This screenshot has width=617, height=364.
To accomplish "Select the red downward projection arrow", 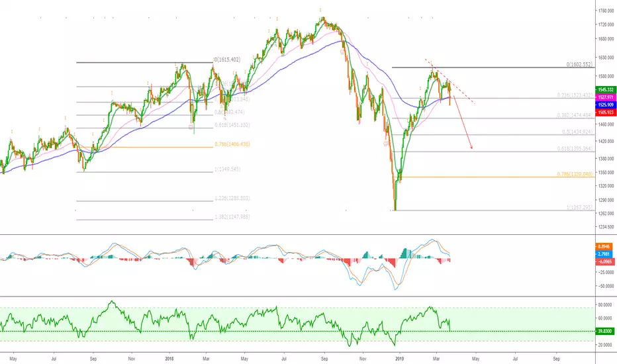I will click(463, 122).
